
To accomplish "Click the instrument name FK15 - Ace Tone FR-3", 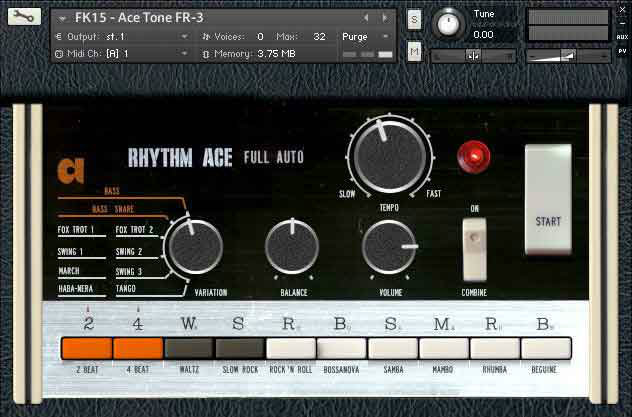I will (139, 18).
